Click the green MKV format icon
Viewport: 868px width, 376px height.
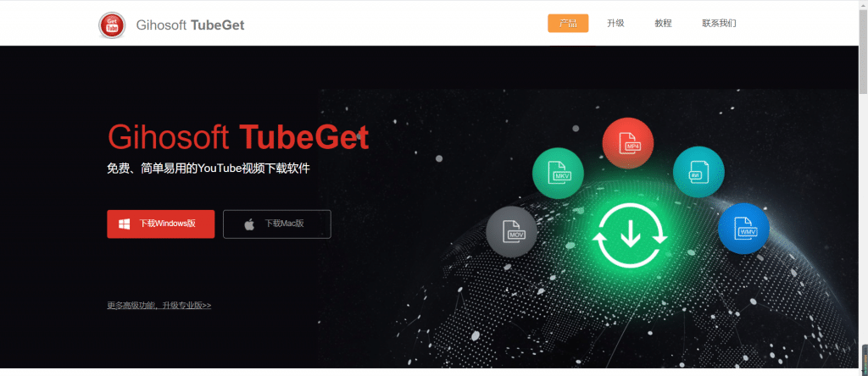click(x=558, y=173)
